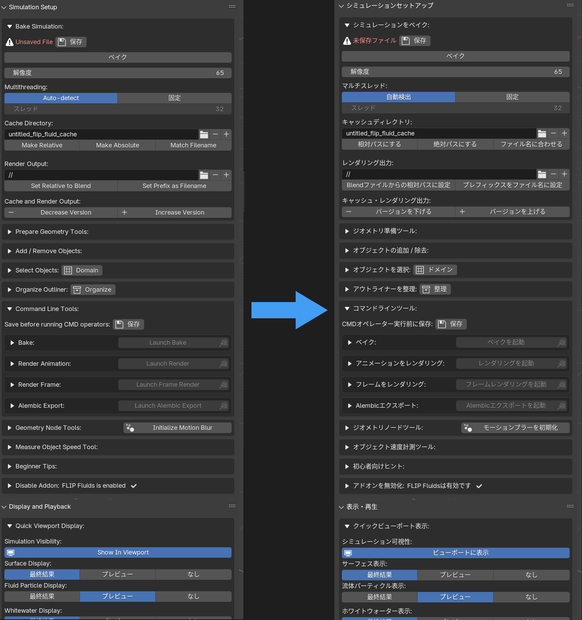Screen dimensions: 582x620
Task: Click the untitled_flip_fluid_cache field in Japanese panel
Action: coord(439,134)
